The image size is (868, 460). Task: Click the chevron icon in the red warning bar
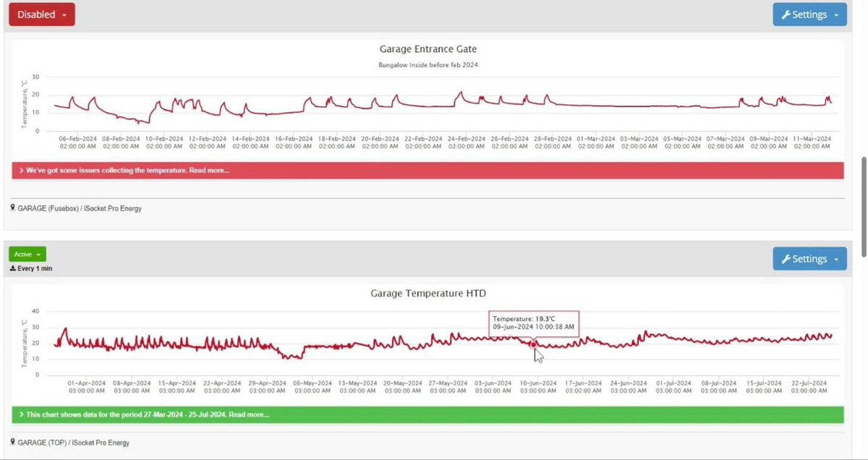click(x=22, y=171)
